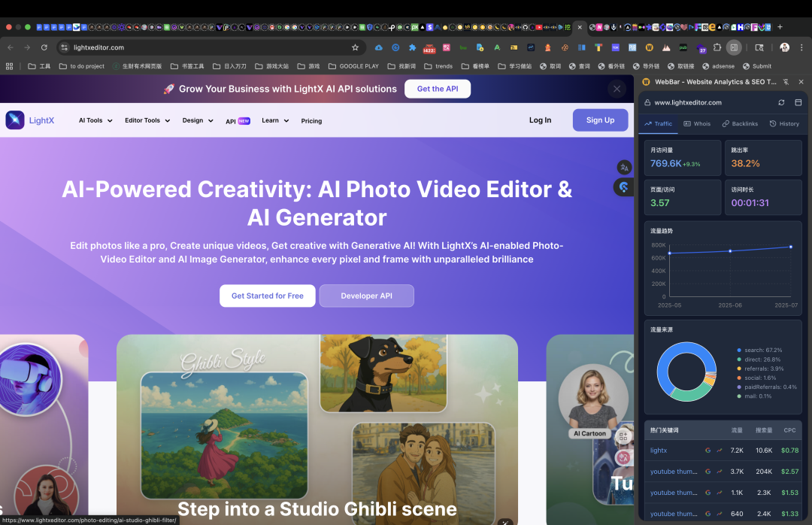Click the WebBar panel layout icon
The height and width of the screenshot is (525, 812).
pos(798,102)
